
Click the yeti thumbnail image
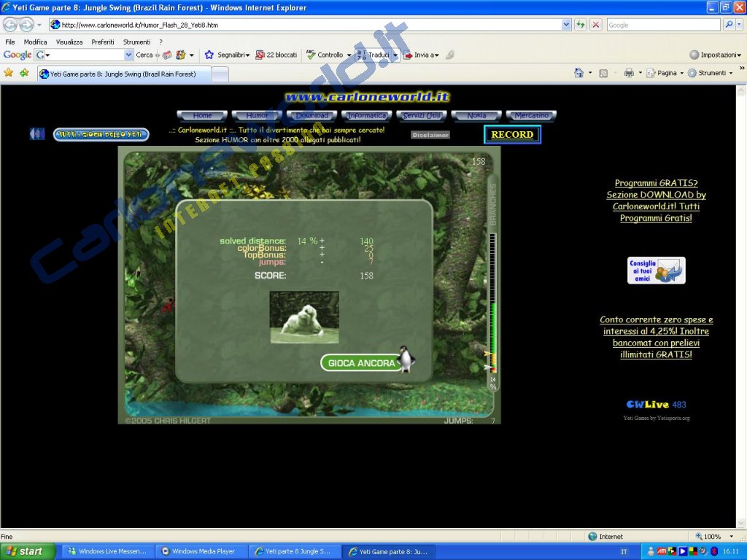[304, 317]
